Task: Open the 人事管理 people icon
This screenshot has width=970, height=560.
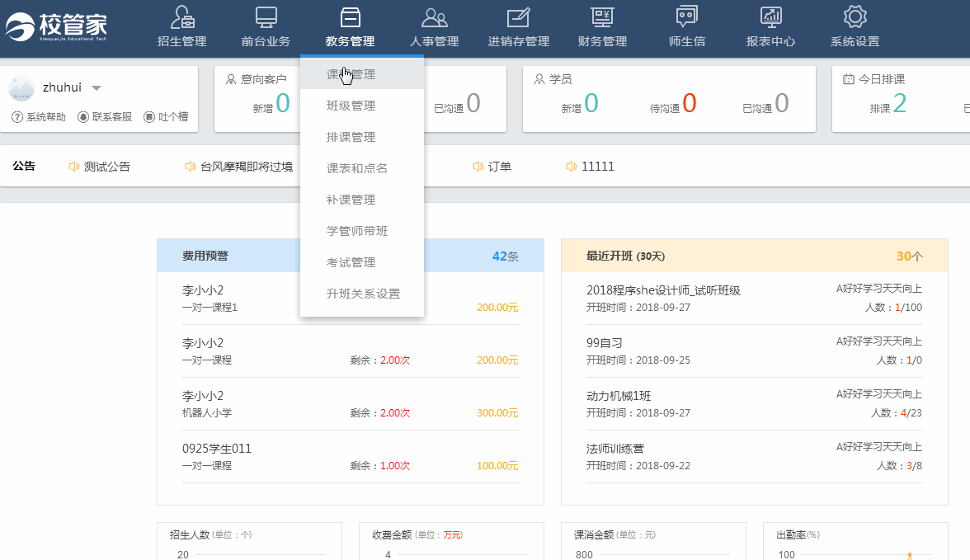Action: 434,17
